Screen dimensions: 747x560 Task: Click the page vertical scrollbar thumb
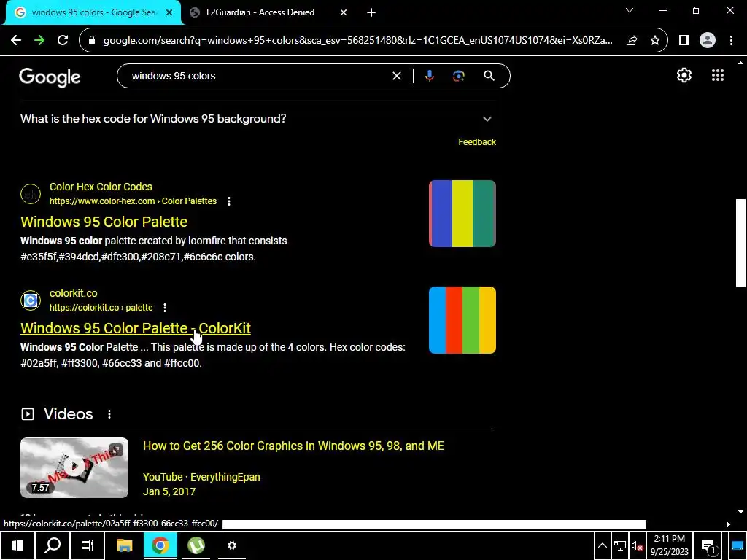740,243
